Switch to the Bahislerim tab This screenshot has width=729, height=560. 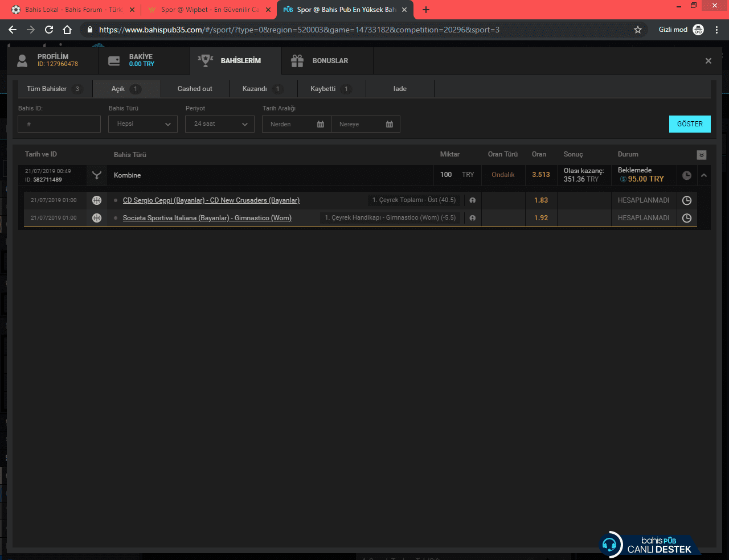tap(236, 60)
